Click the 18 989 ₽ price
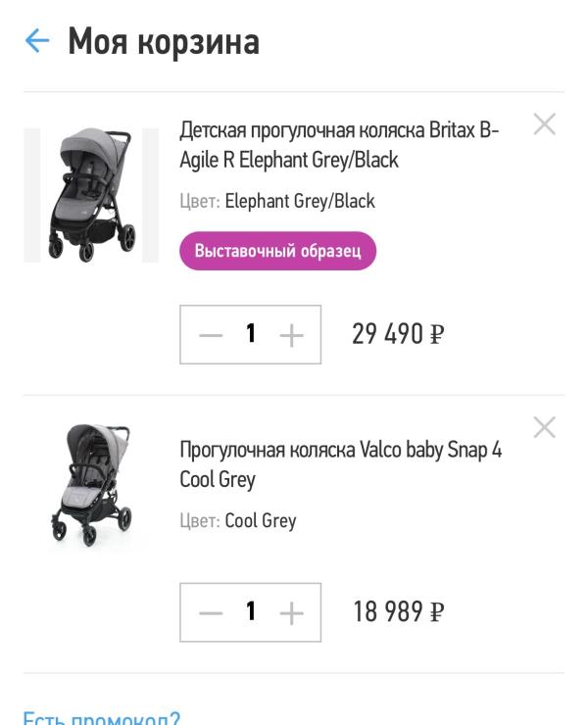588x725 pixels. coord(398,613)
